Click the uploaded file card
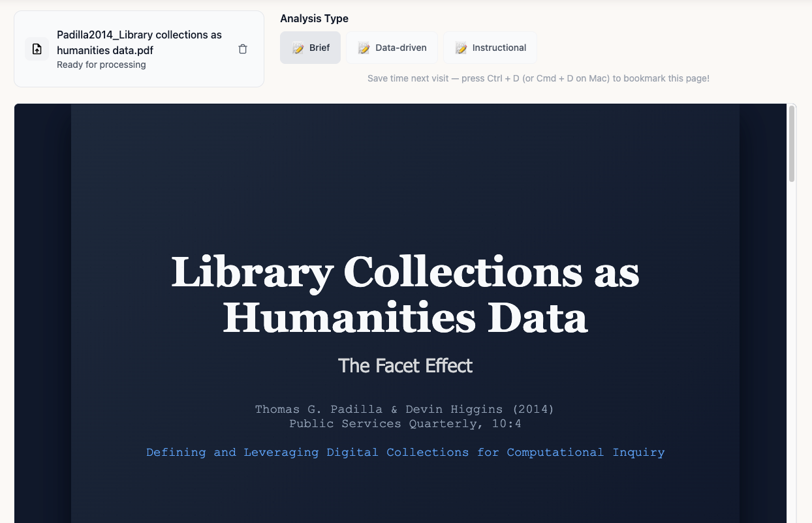 [x=138, y=48]
